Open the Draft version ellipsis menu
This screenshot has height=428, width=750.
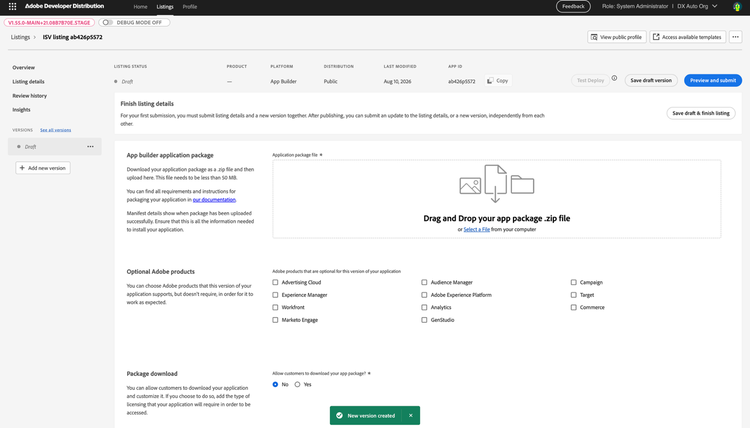click(x=90, y=146)
